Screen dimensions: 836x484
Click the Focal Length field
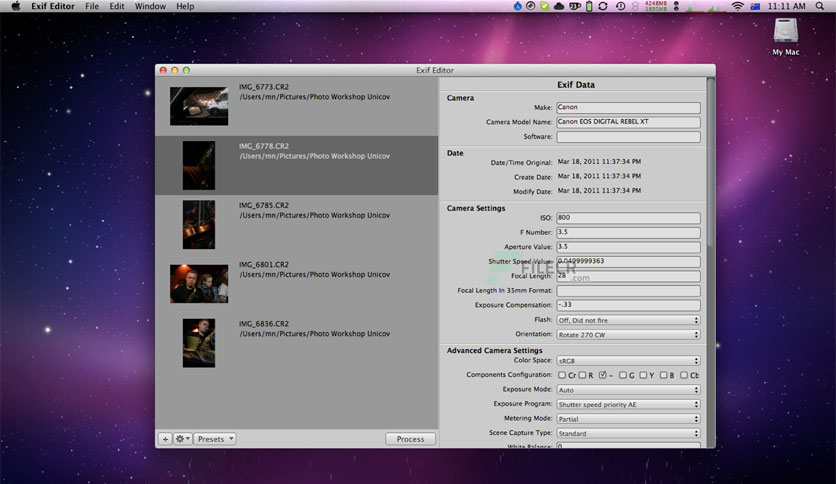pos(628,276)
